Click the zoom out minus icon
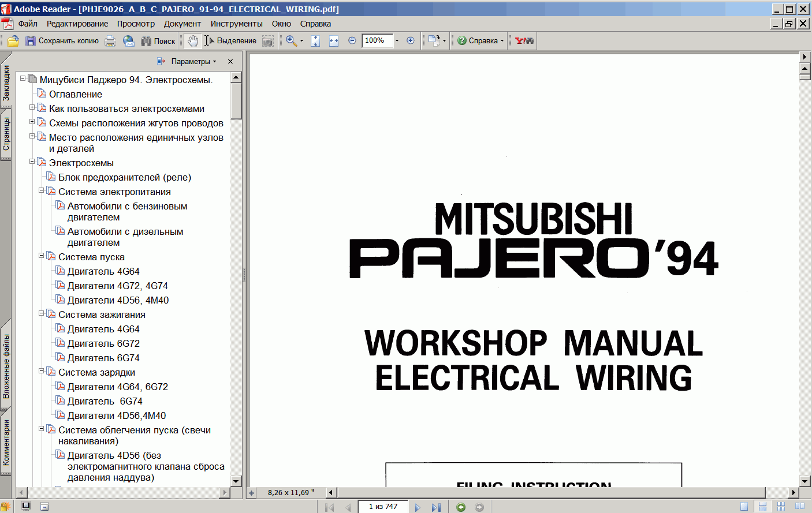 point(352,41)
